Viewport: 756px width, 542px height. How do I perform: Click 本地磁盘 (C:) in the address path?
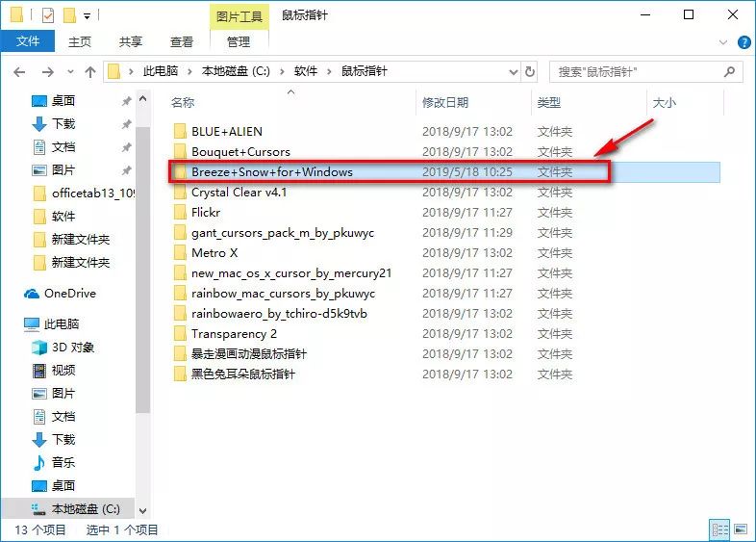236,71
